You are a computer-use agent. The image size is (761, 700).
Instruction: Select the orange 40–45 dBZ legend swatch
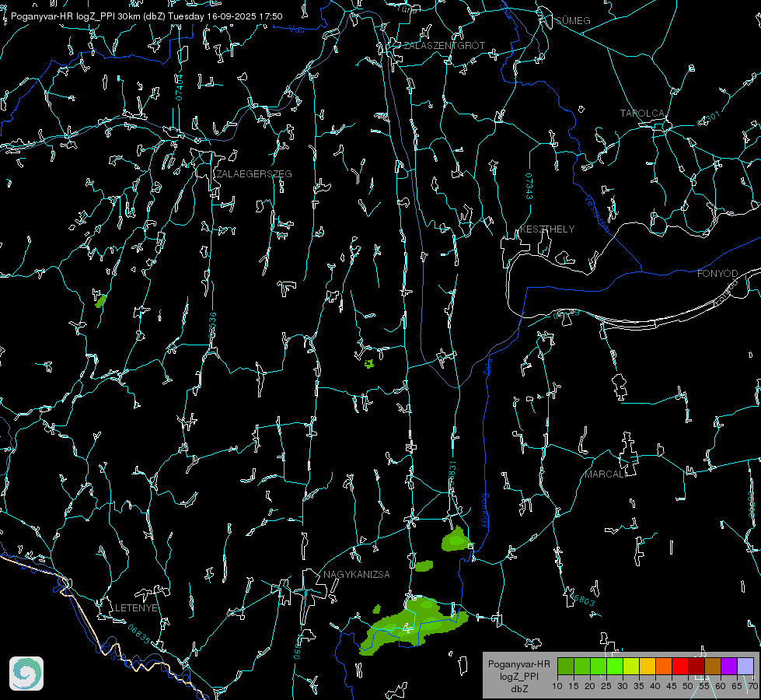pyautogui.click(x=664, y=666)
